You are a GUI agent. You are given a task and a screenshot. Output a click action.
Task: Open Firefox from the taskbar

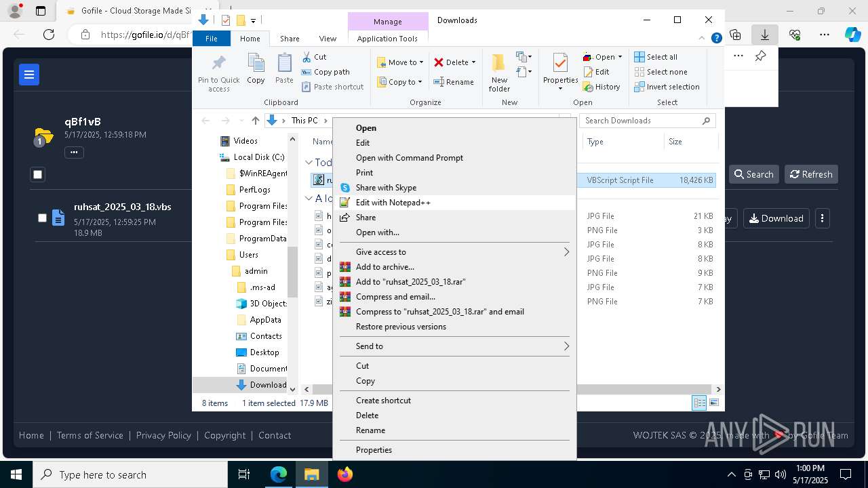(x=345, y=474)
